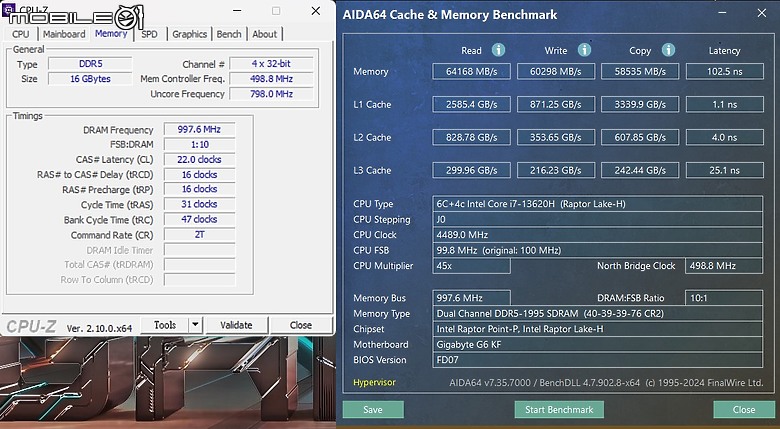780x429 pixels.
Task: Open the About tab in CPU-Z
Action: tap(265, 34)
